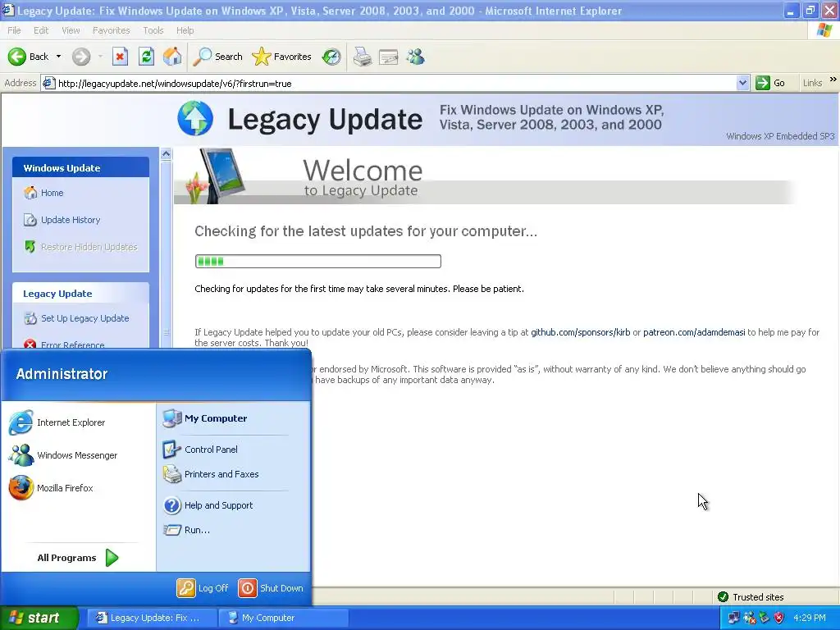
Task: Click the green Back arrow icon
Action: pos(16,57)
